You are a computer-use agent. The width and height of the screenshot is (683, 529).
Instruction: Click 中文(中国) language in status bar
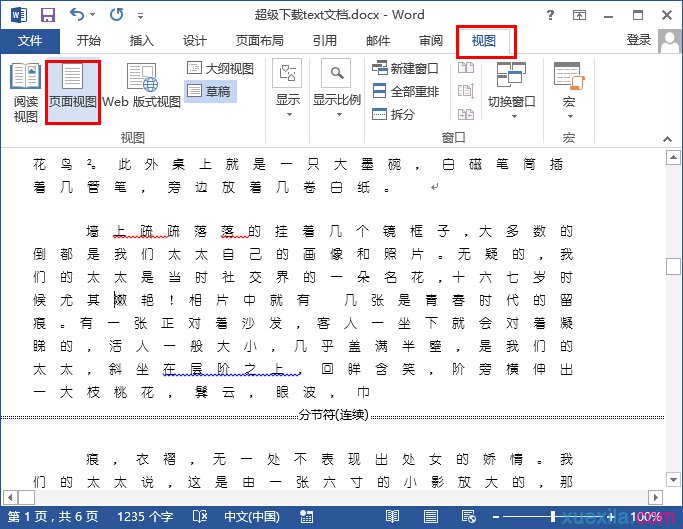(250, 517)
